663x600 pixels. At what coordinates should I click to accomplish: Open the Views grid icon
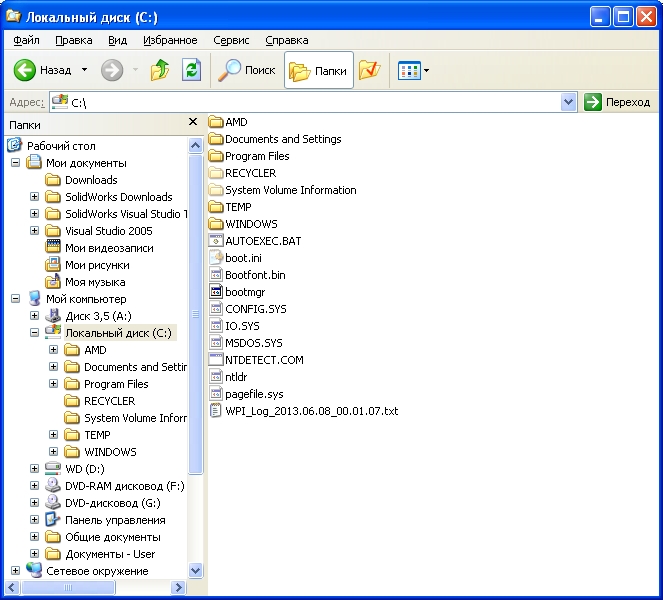point(409,70)
